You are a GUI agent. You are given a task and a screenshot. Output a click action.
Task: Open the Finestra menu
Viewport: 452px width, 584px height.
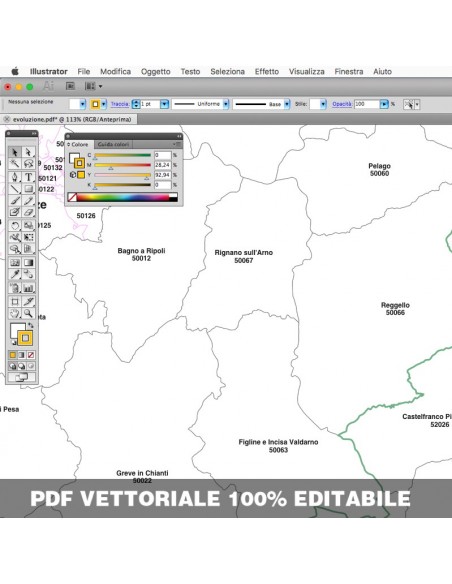tap(349, 72)
